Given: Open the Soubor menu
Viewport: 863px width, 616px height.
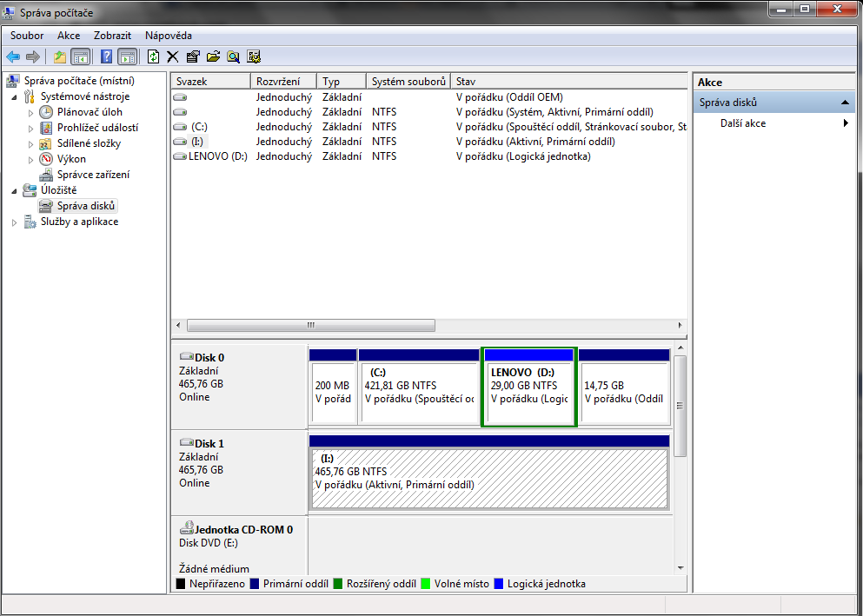Looking at the screenshot, I should 26,36.
